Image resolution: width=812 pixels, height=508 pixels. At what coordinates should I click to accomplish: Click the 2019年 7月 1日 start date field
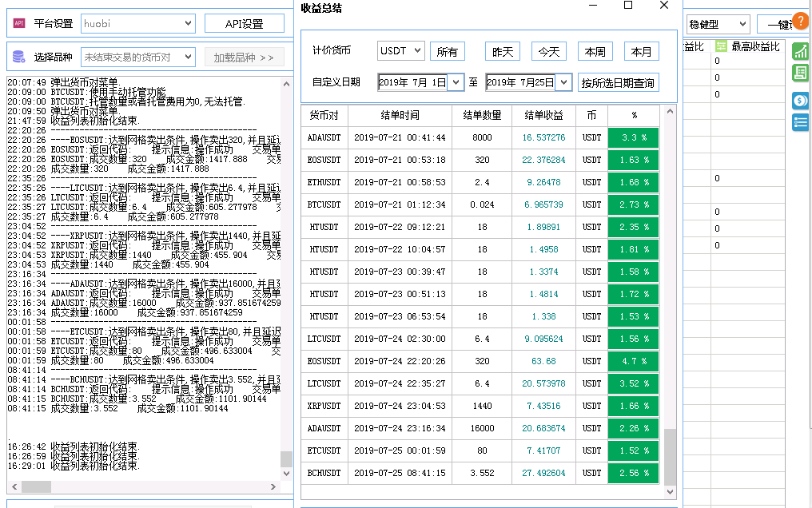pos(412,82)
